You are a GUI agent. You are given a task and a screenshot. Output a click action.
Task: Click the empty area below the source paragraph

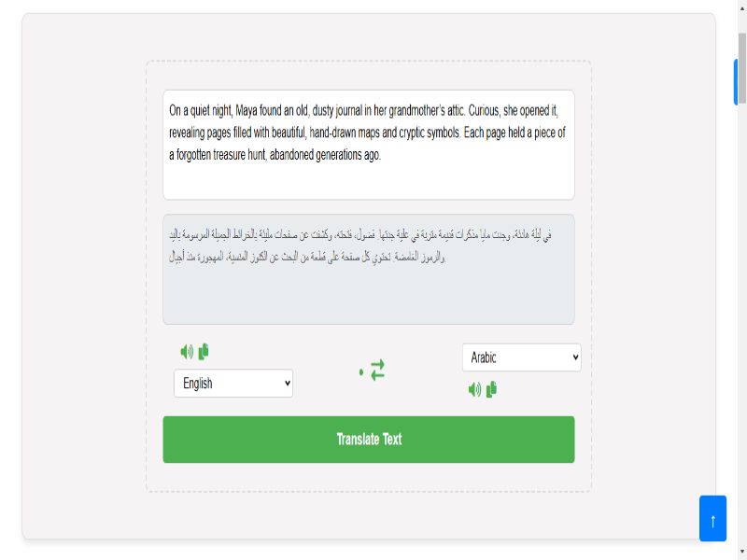click(368, 181)
